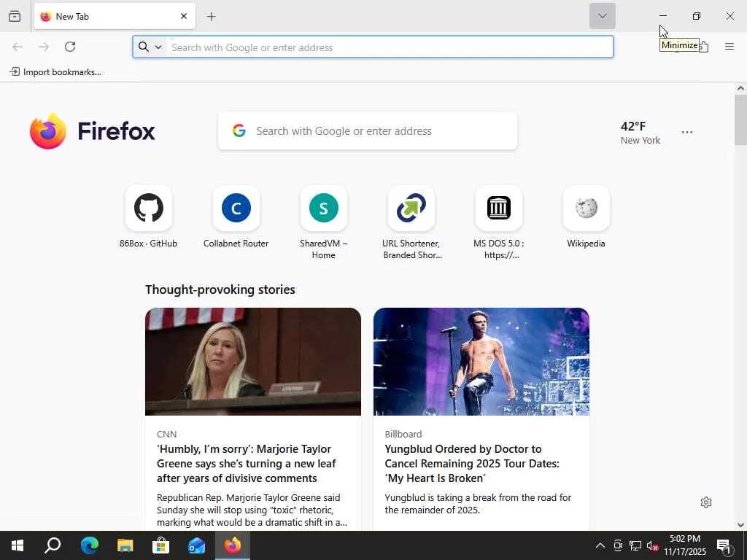Launch Microsoft Edge from the taskbar
This screenshot has width=747, height=560.
coord(89,545)
